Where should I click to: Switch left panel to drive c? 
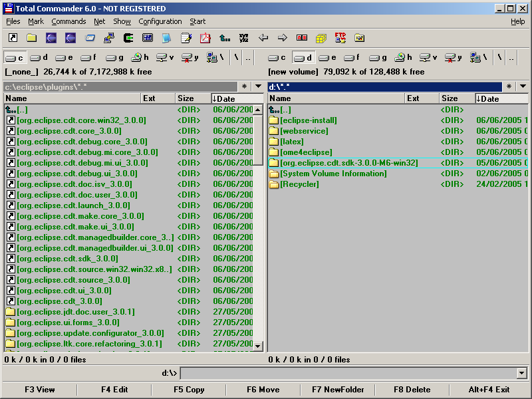(15, 58)
